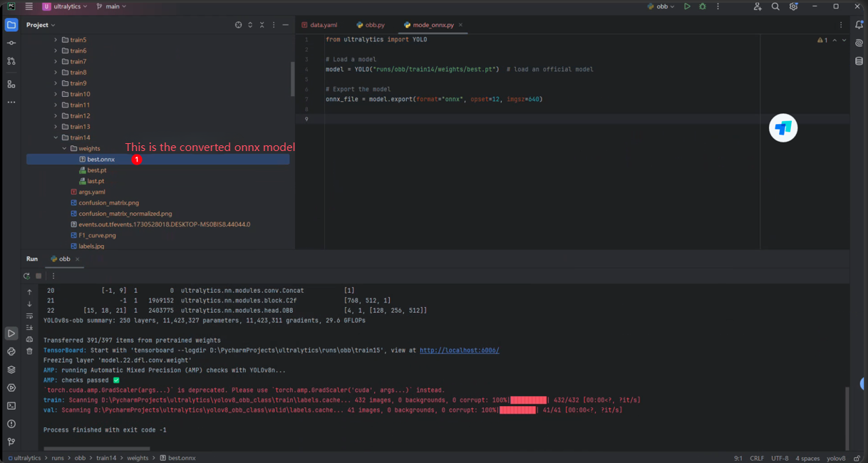Collapse the weights folder

(x=64, y=148)
